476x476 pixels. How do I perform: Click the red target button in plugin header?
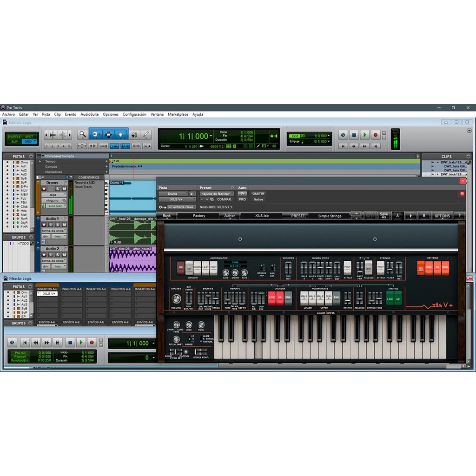(x=462, y=194)
